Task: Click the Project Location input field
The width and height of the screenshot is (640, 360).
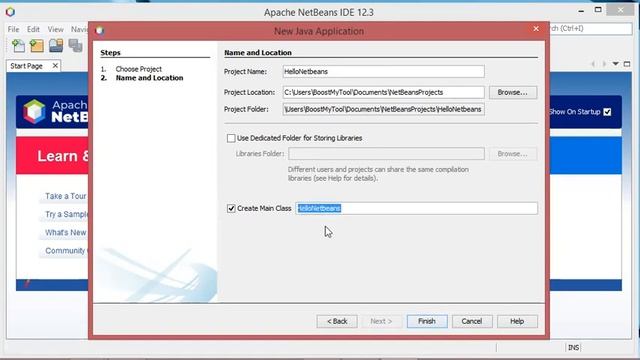Action: [x=383, y=92]
